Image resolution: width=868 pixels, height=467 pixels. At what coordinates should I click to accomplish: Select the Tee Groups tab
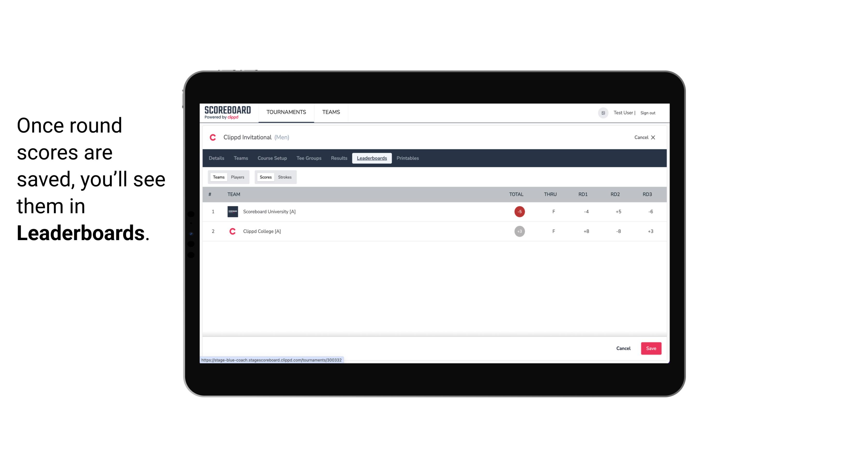[308, 158]
